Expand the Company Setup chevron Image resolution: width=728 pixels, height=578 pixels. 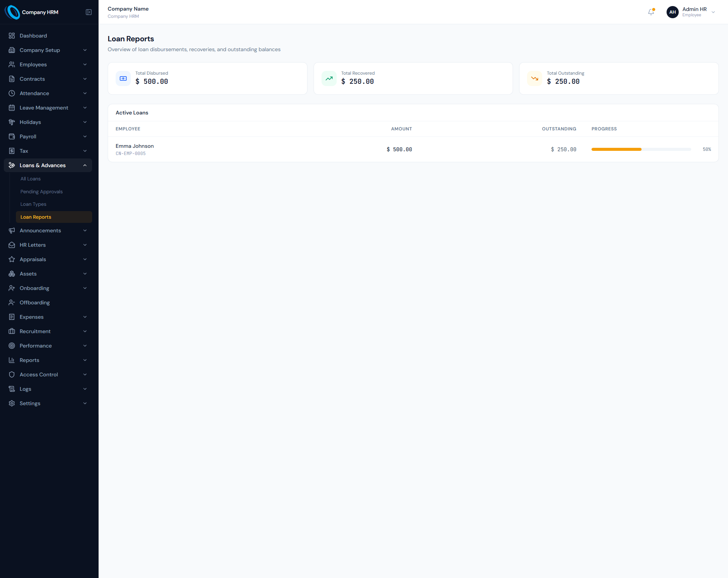pos(85,50)
